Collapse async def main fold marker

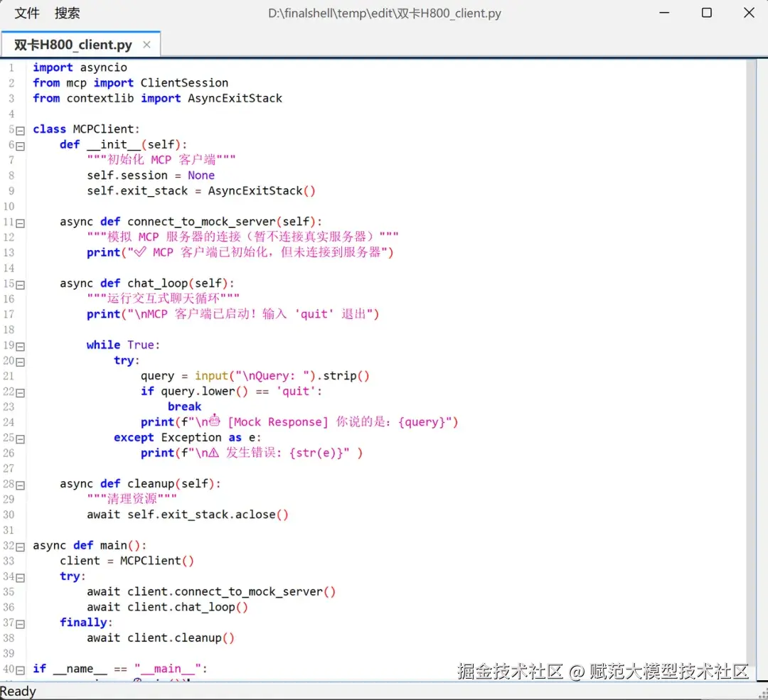pyautogui.click(x=20, y=547)
